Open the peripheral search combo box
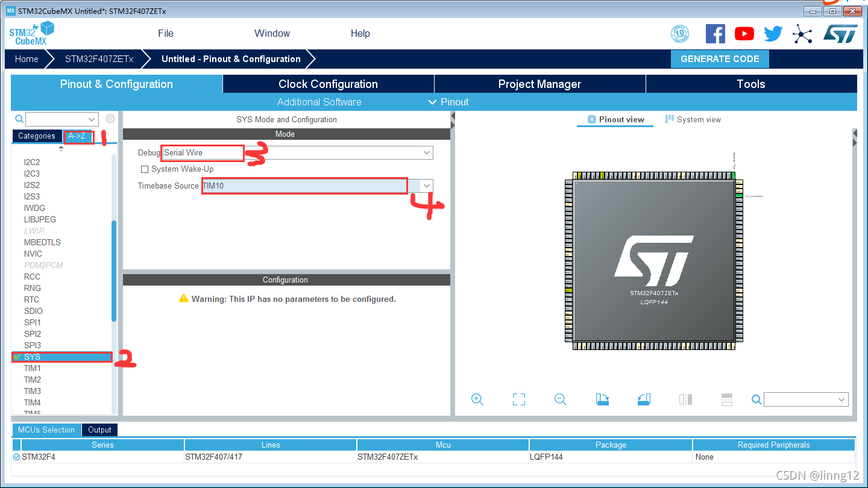The height and width of the screenshot is (488, 868). [x=61, y=119]
